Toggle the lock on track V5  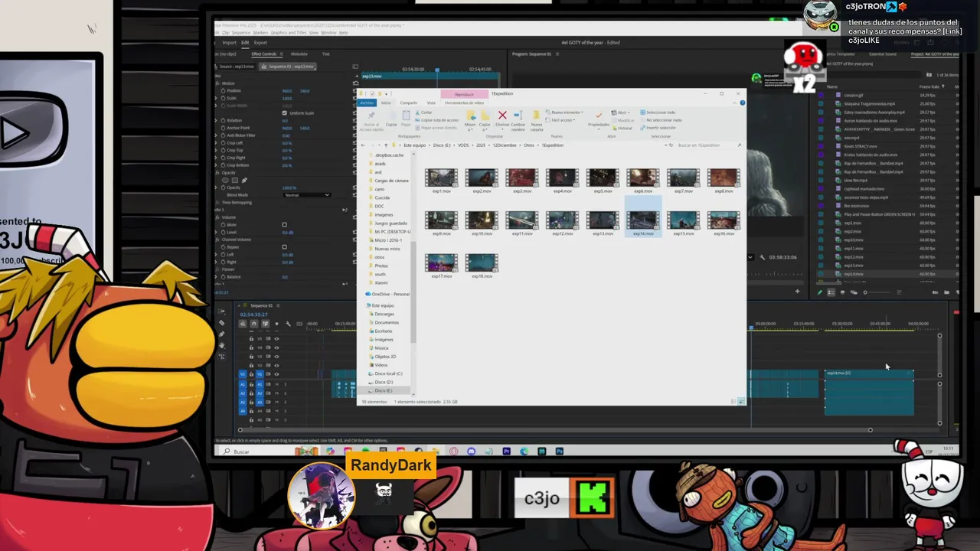(x=251, y=338)
